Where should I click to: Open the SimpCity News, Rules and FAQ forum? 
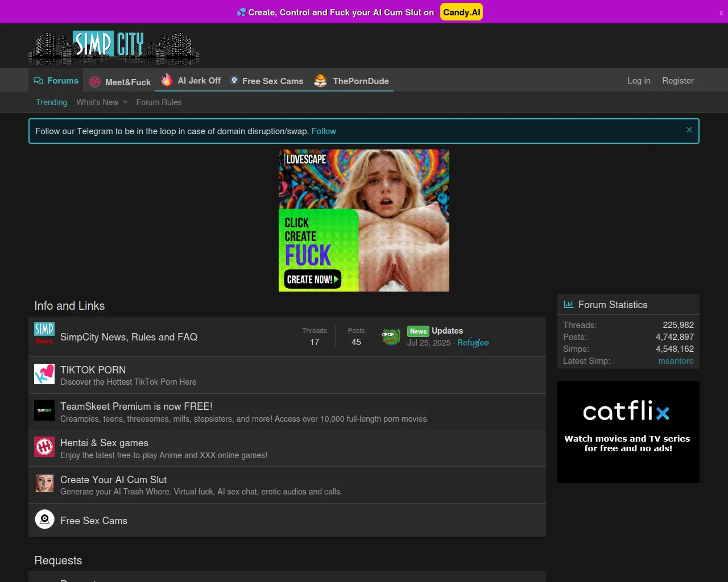coord(129,337)
